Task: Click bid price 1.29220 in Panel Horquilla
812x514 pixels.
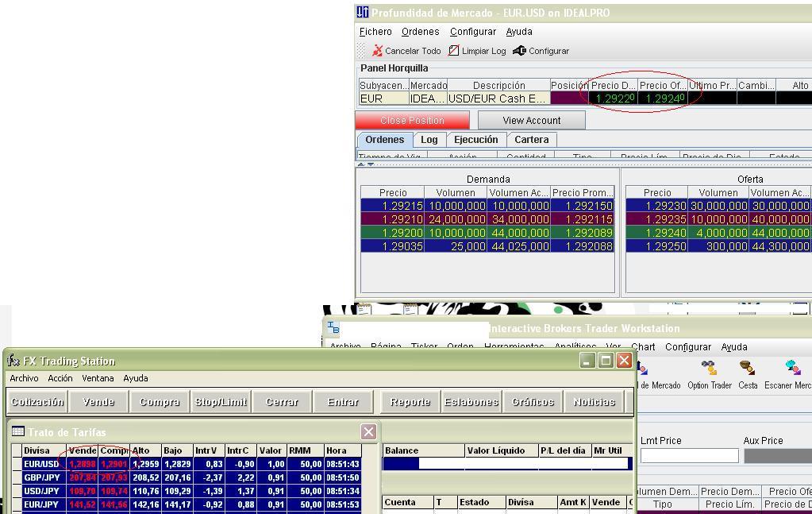Action: [613, 98]
